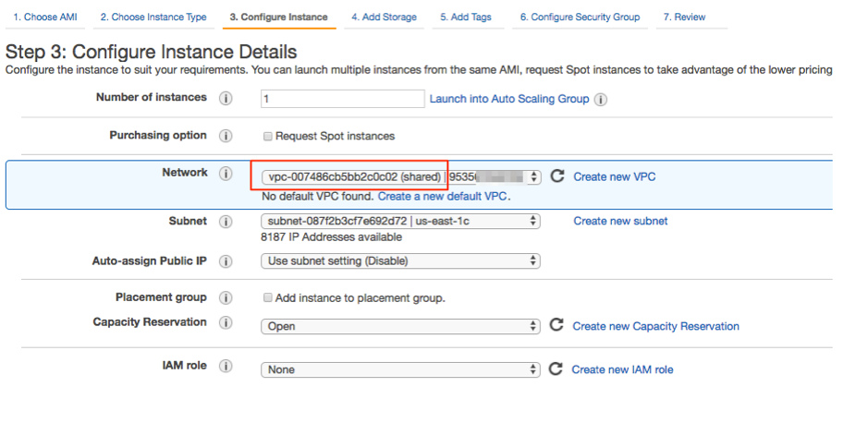Click Launch into Auto Scaling Group link
This screenshot has height=423, width=868.
[509, 99]
